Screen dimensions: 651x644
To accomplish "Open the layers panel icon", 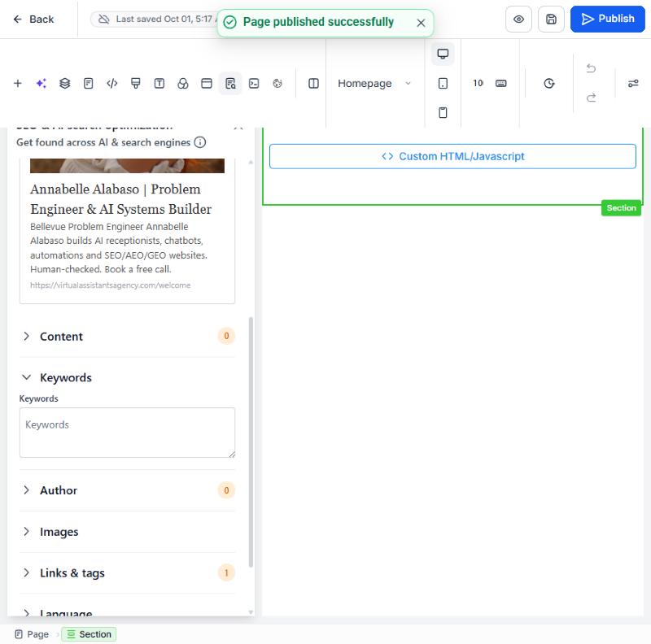I will 65,84.
